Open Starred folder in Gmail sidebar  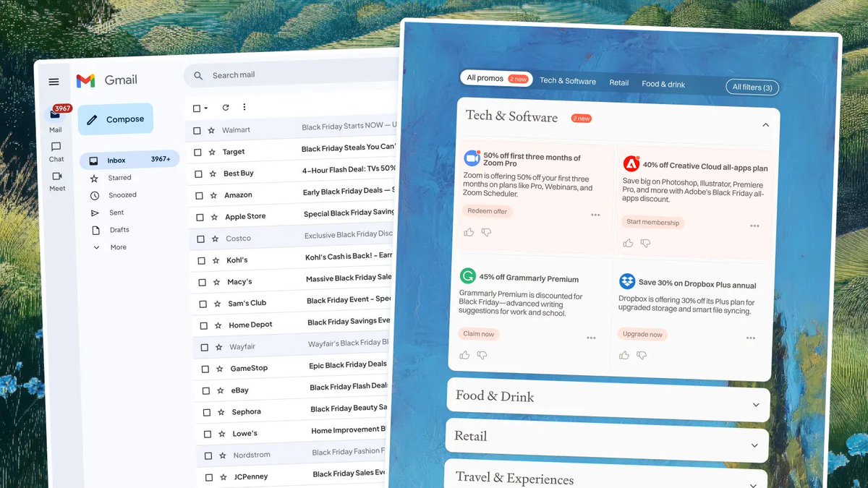[111, 178]
